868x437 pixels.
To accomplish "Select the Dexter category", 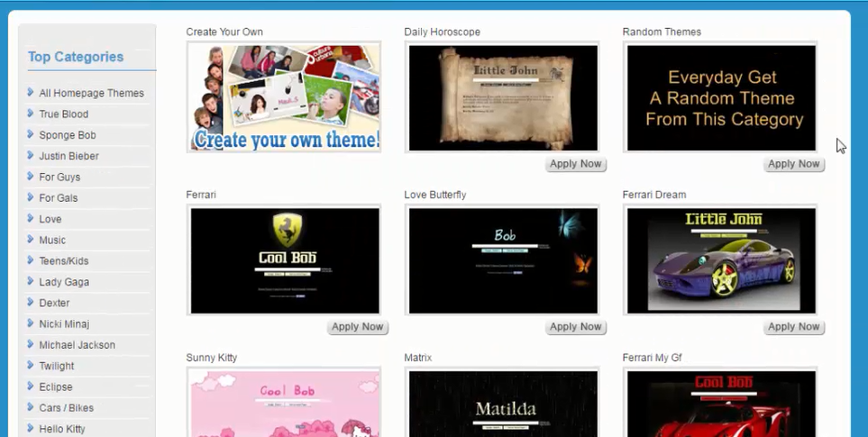I will 54,303.
